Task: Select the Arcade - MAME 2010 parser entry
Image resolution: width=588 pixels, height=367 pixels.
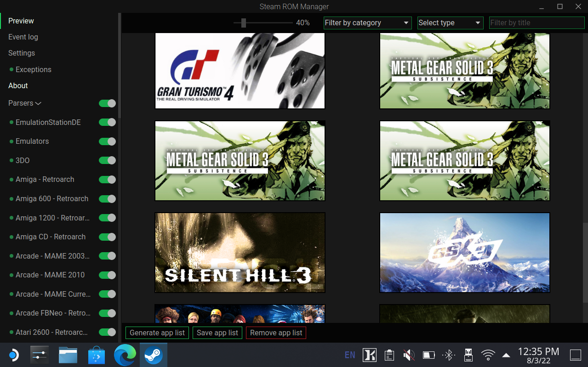Action: [50, 275]
